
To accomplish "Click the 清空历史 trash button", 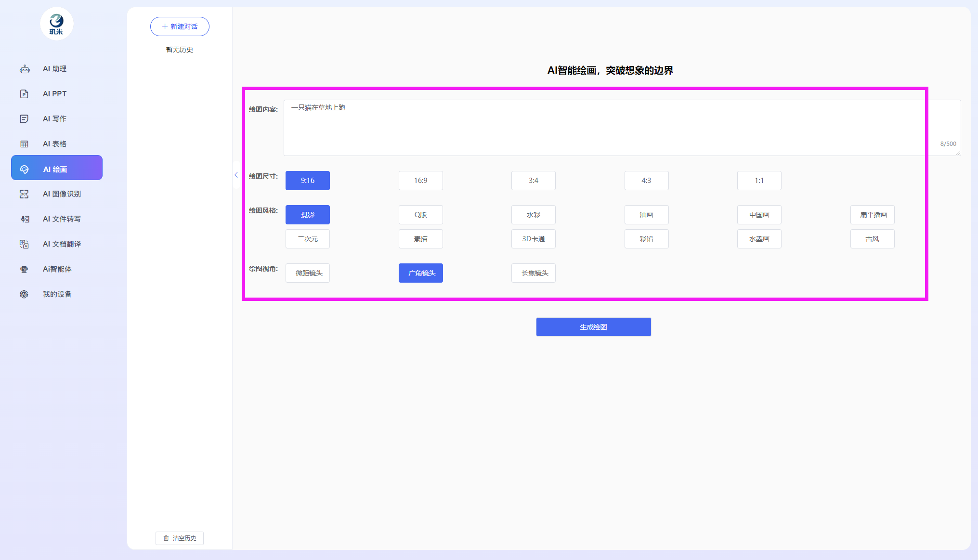I will (x=180, y=538).
